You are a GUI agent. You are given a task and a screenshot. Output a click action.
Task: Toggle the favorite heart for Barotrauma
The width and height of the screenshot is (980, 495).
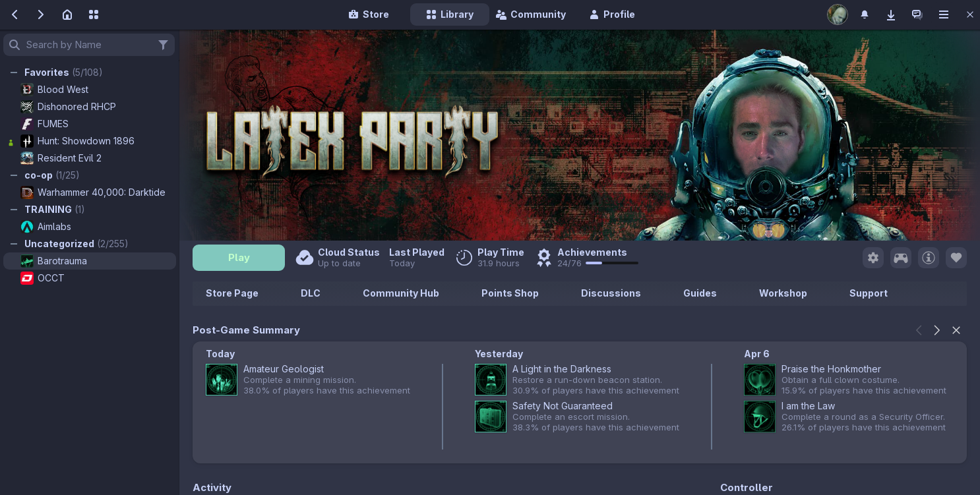956,258
